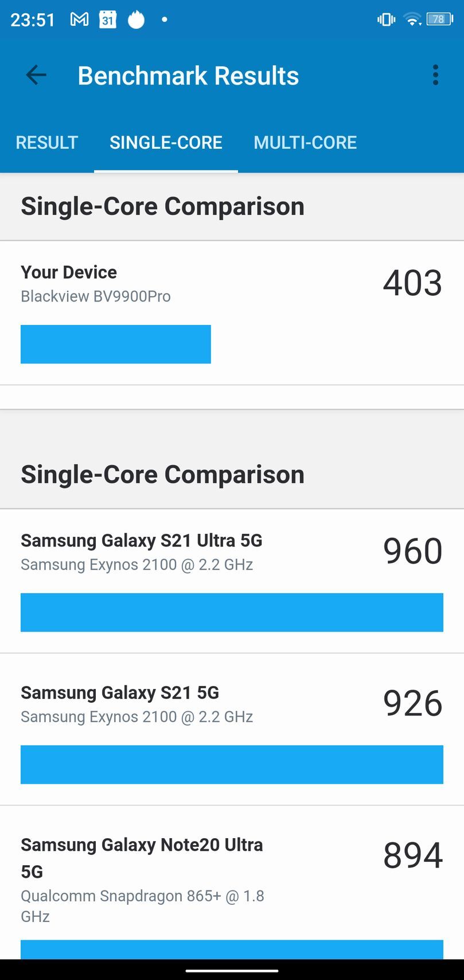The width and height of the screenshot is (464, 980).
Task: Open the Samsung Galaxy S21 Ultra 5G entry
Action: [x=142, y=541]
